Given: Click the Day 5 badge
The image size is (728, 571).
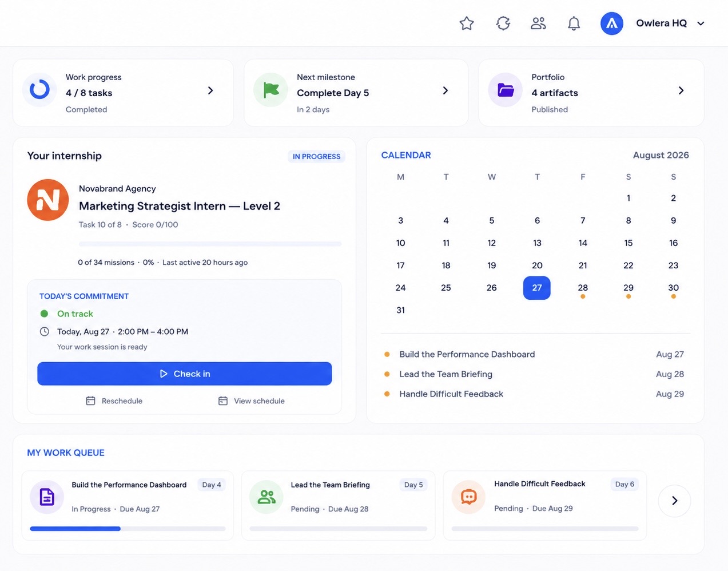Looking at the screenshot, I should pyautogui.click(x=413, y=485).
